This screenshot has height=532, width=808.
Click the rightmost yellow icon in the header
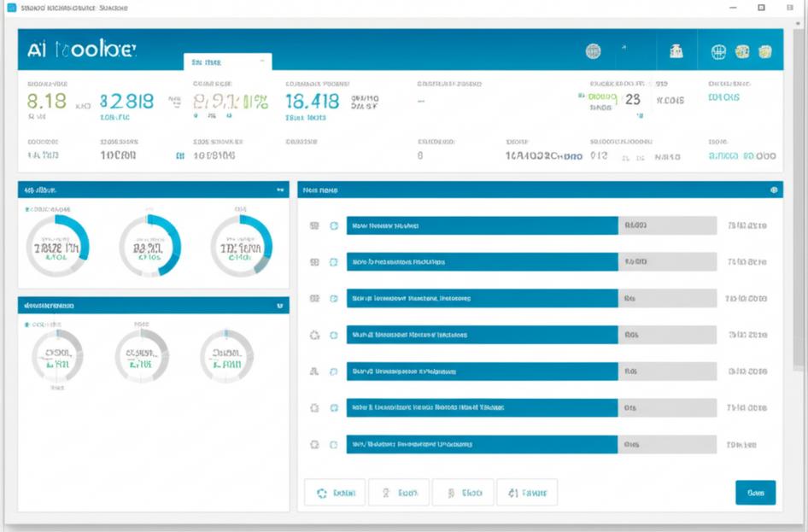(766, 52)
